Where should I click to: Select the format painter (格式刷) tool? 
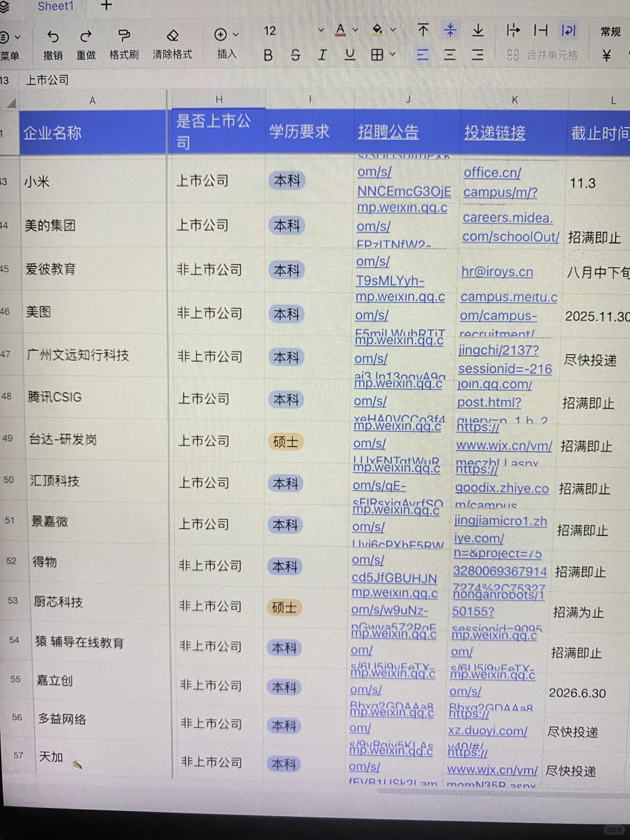click(x=124, y=36)
